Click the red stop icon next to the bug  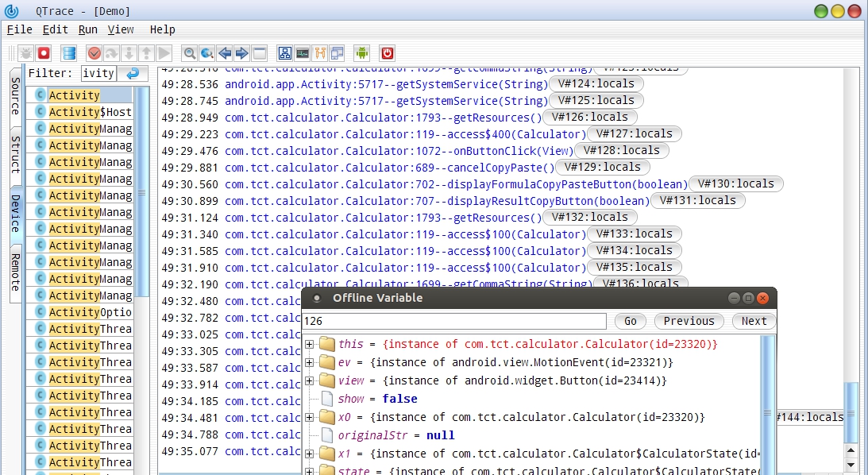[x=44, y=53]
